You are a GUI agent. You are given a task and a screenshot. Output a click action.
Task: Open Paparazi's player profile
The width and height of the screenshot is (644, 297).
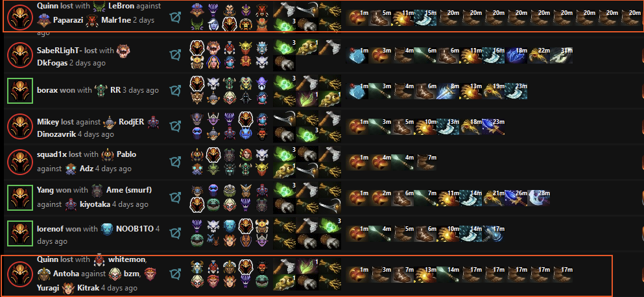pos(68,20)
